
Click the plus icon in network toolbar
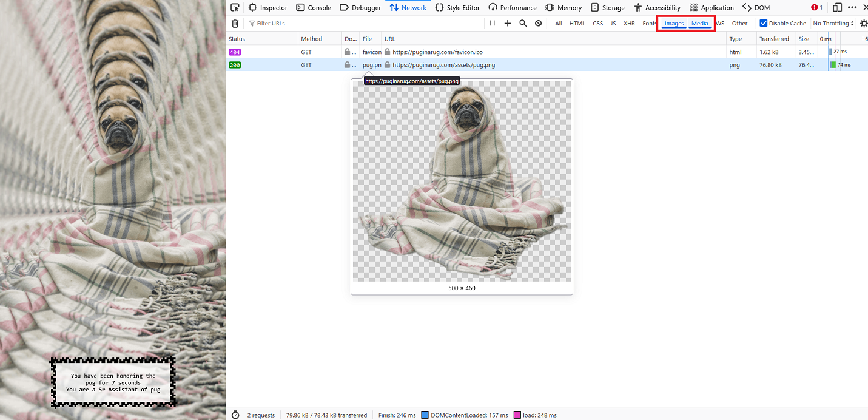tap(508, 24)
